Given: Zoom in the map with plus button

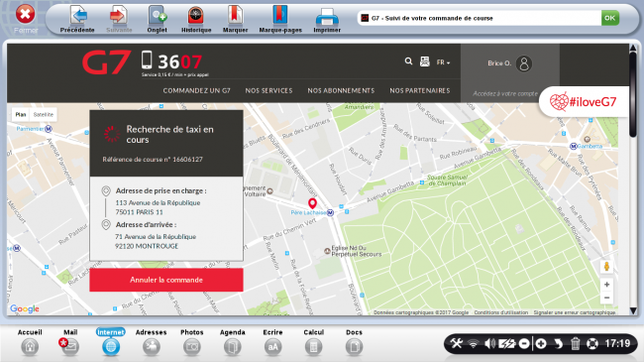Looking at the screenshot, I should (606, 285).
